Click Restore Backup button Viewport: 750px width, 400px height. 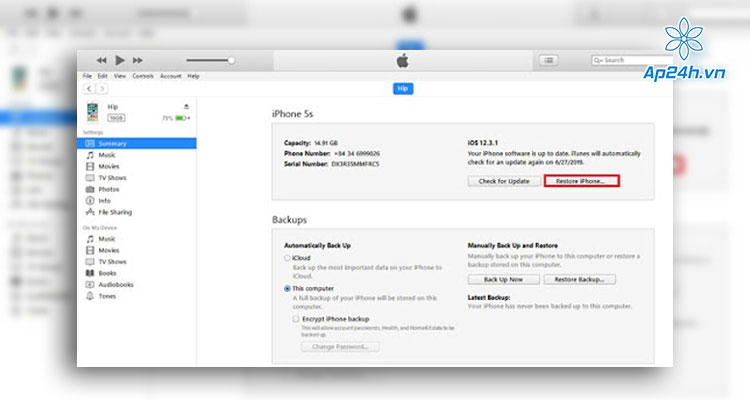[579, 279]
